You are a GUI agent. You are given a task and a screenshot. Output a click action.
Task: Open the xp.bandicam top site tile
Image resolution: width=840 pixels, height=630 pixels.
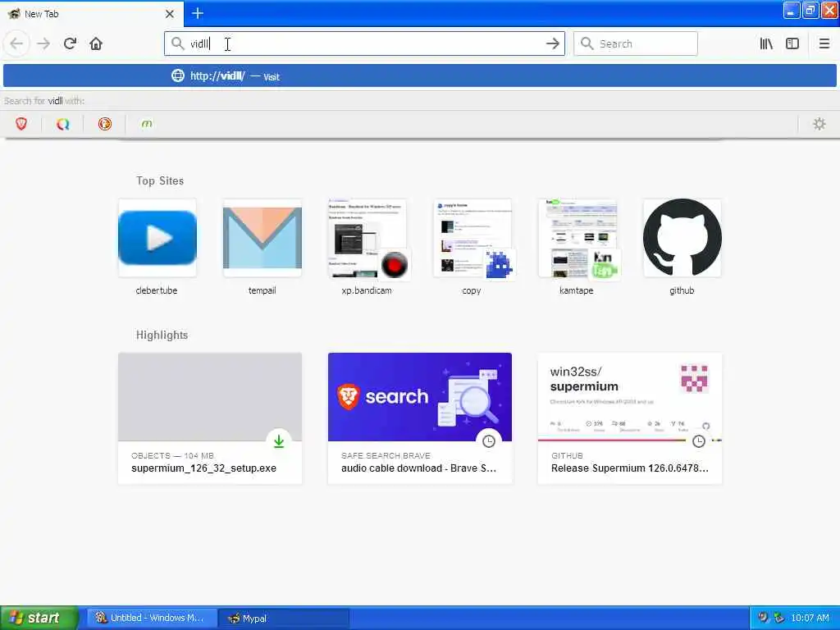point(367,238)
